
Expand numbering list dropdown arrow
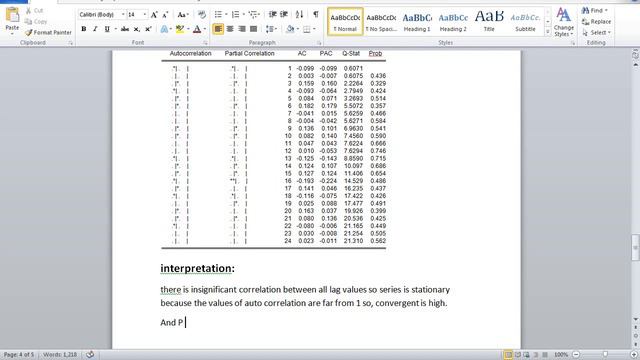point(243,15)
